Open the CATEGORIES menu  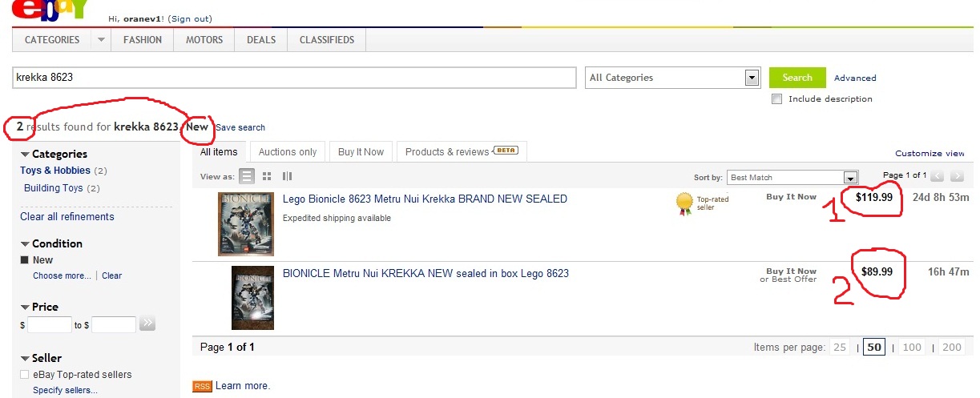click(52, 39)
